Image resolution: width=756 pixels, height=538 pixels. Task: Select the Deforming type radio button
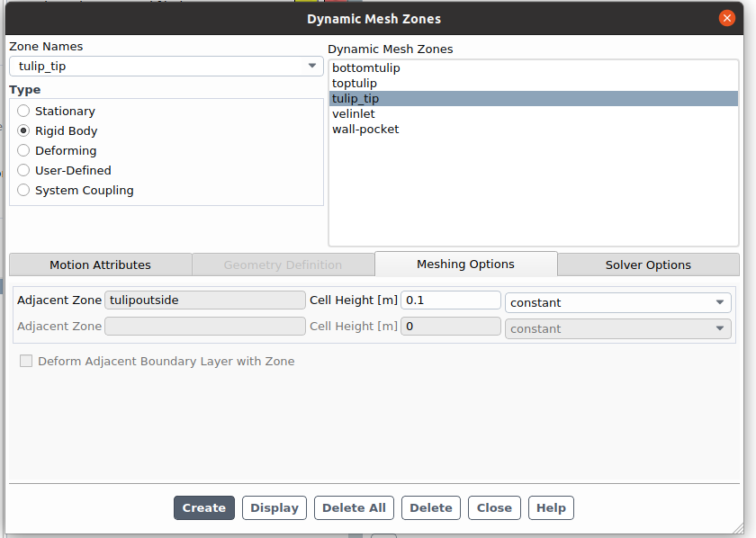(x=23, y=151)
